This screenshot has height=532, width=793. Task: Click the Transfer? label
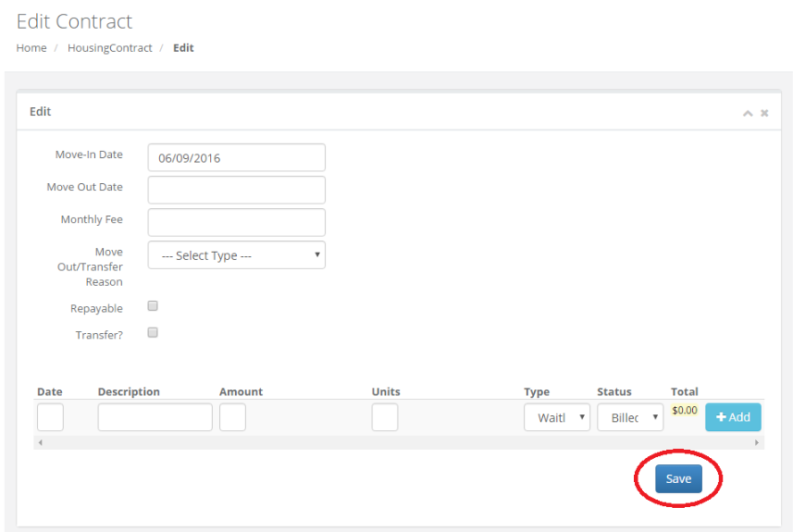tap(99, 335)
